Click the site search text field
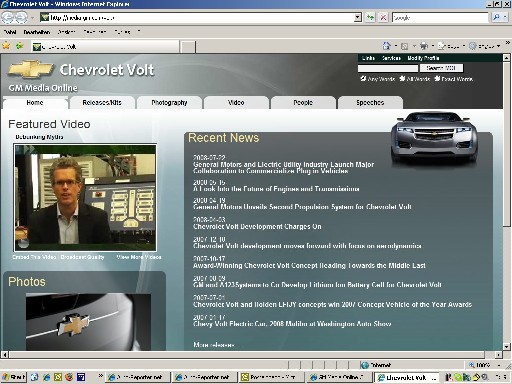This screenshot has width=512, height=384. coord(388,68)
